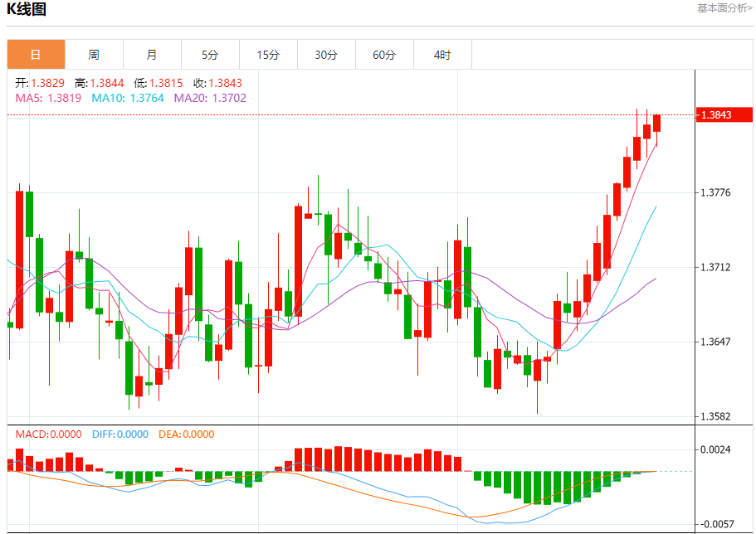756x534 pixels.
Task: Click the 1.3647 price axis label
Action: click(x=715, y=342)
